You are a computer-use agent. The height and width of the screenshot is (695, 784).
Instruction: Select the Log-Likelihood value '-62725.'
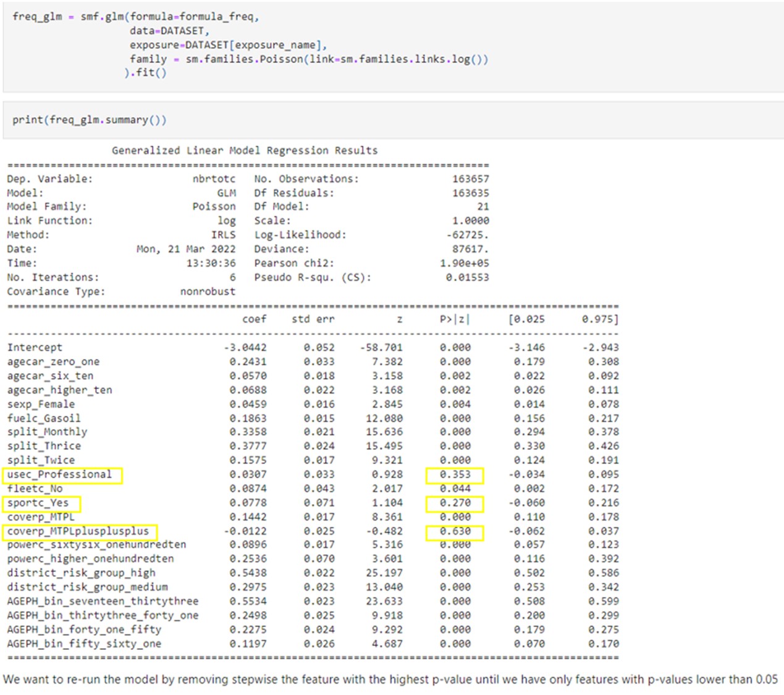[467, 235]
